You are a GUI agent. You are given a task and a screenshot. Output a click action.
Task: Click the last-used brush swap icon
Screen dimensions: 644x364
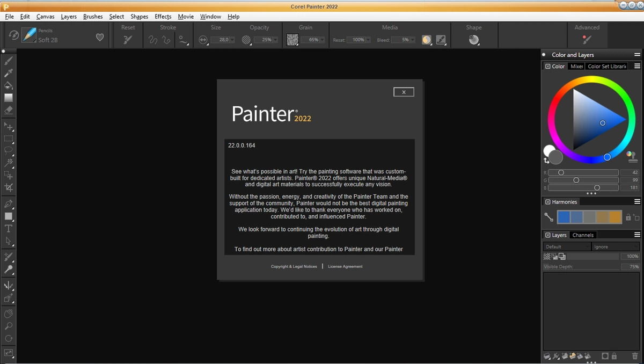(14, 35)
